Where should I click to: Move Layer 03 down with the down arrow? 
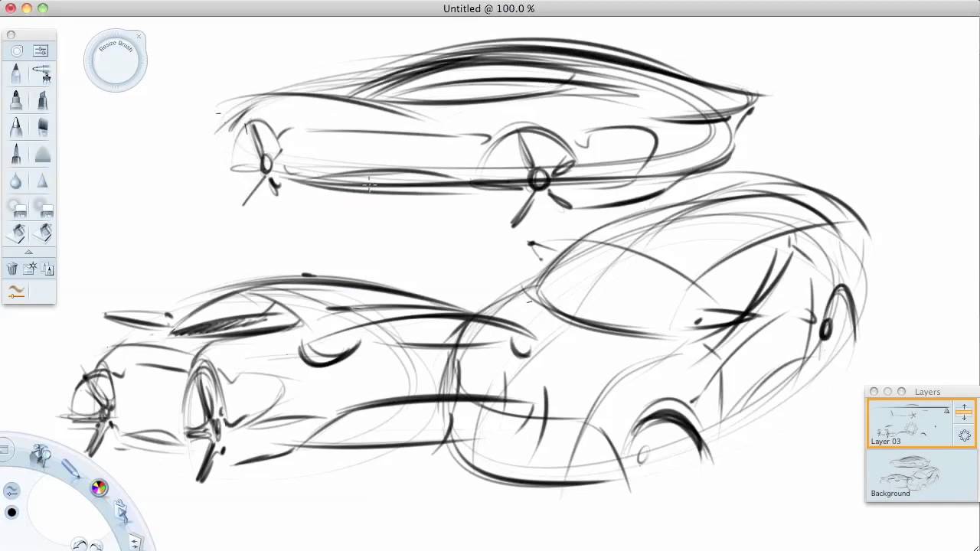965,419
